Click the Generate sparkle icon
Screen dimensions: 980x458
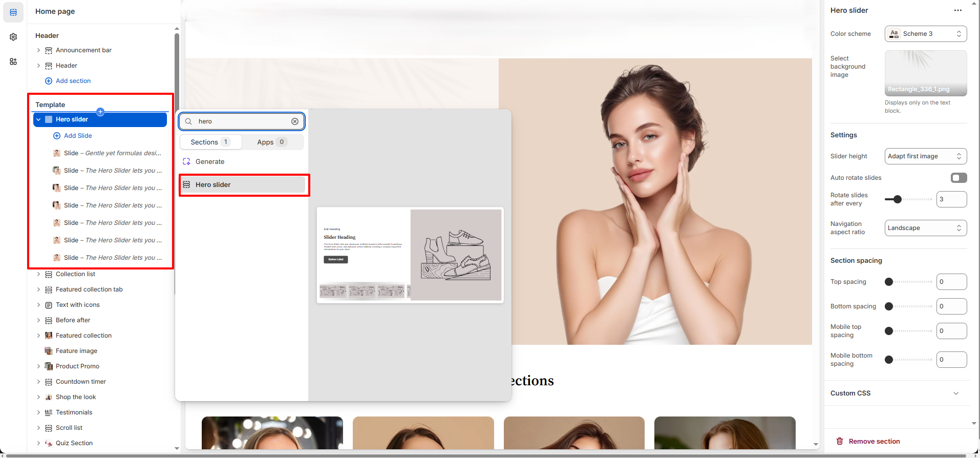(186, 161)
